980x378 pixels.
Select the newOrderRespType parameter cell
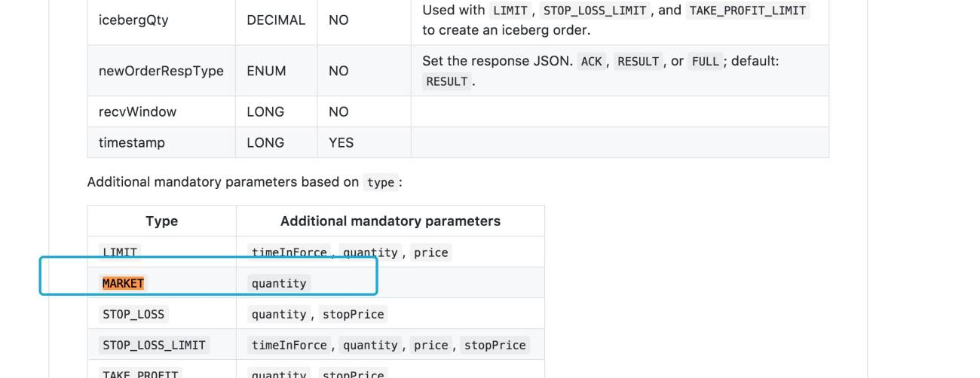pyautogui.click(x=161, y=71)
